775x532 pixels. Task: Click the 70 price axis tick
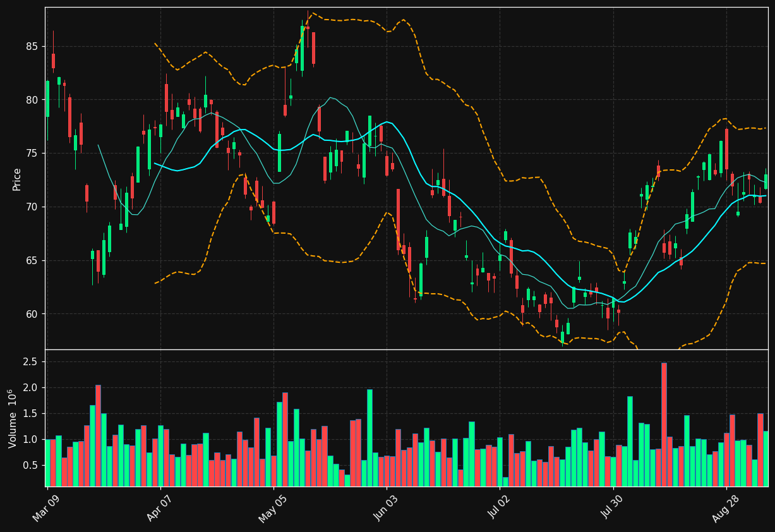[32, 207]
